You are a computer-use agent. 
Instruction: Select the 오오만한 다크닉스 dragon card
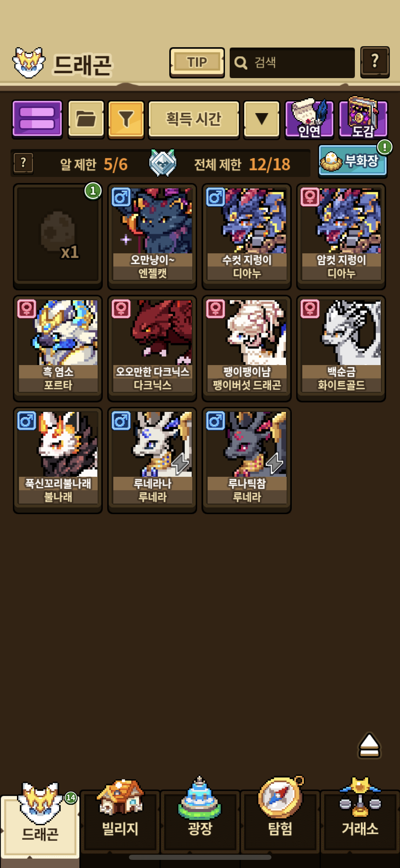click(x=152, y=348)
